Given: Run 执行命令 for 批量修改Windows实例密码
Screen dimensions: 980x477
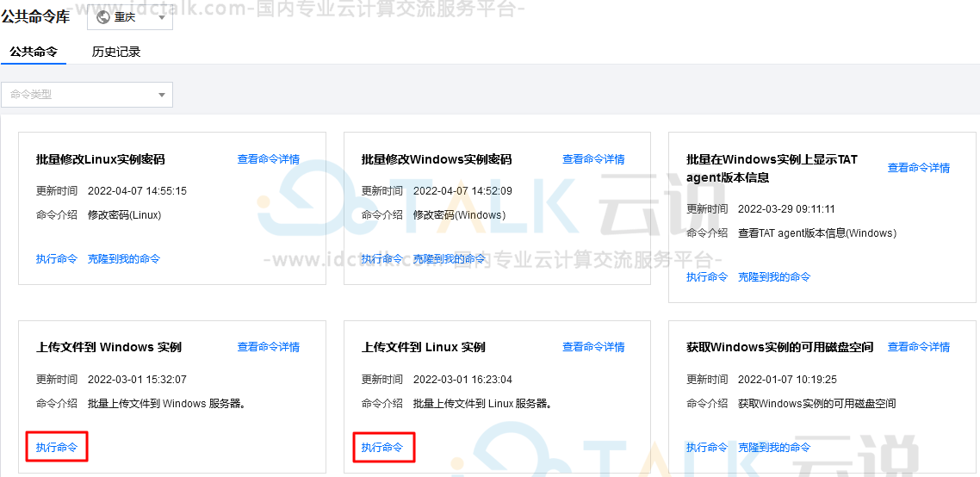Looking at the screenshot, I should (x=382, y=259).
